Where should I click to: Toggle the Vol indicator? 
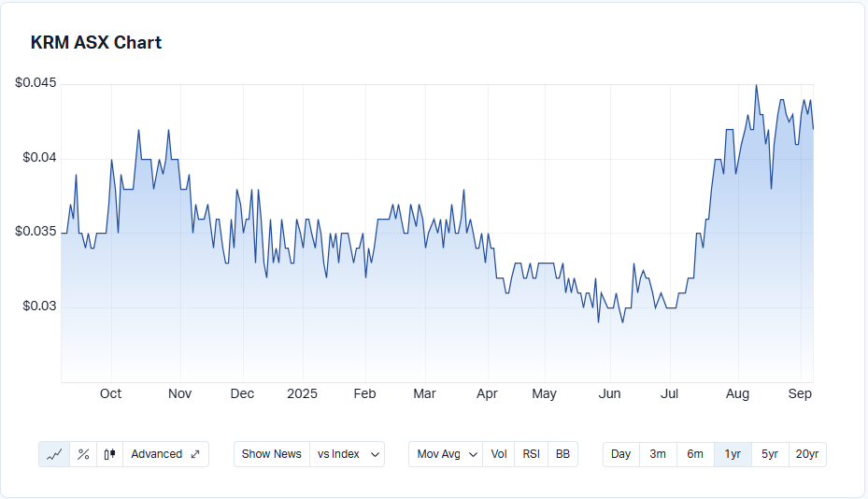click(499, 454)
